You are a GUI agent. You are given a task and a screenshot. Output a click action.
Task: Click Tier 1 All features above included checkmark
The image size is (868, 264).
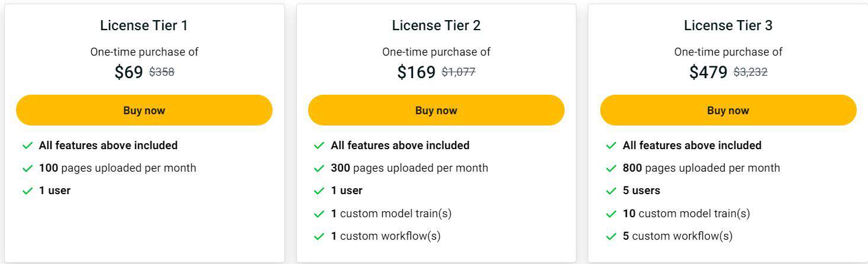pyautogui.click(x=27, y=146)
